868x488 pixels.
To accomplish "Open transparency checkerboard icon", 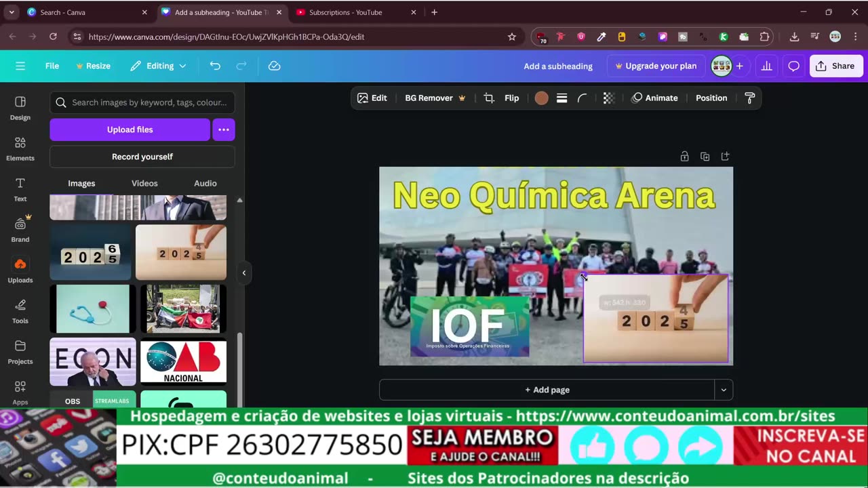I will 608,98.
